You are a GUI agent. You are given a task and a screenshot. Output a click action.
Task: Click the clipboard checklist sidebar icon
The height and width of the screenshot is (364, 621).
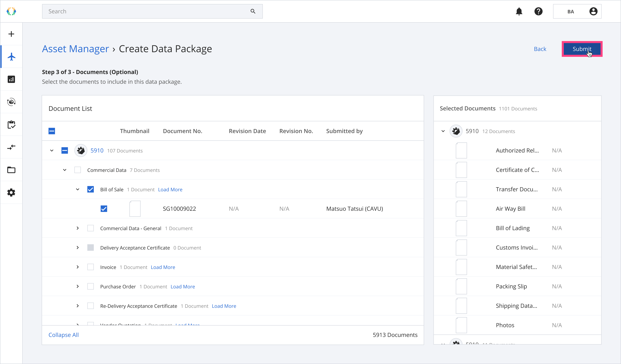[11, 125]
